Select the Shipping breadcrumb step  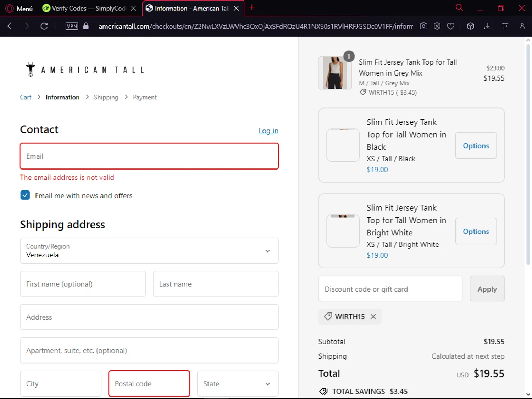click(x=106, y=97)
